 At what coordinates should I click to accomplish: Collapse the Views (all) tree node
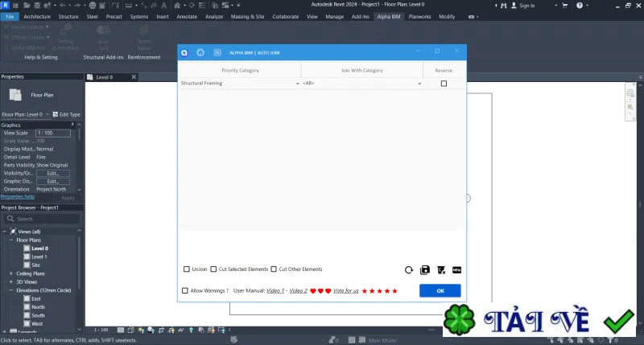tap(5, 232)
